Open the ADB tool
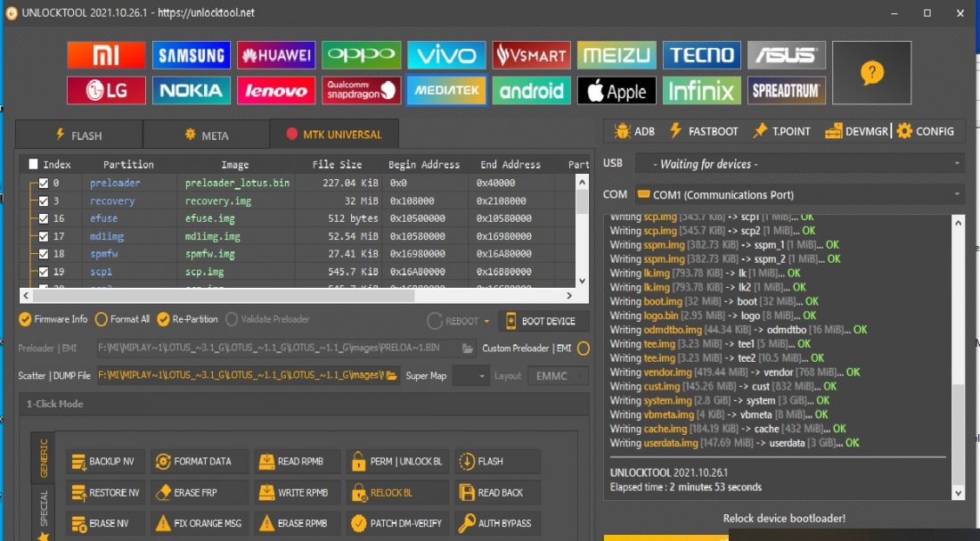Screen dimensions: 980x541 (x=634, y=131)
